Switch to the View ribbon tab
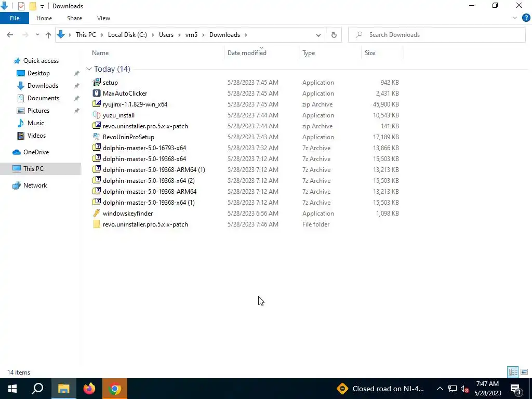 coord(103,18)
